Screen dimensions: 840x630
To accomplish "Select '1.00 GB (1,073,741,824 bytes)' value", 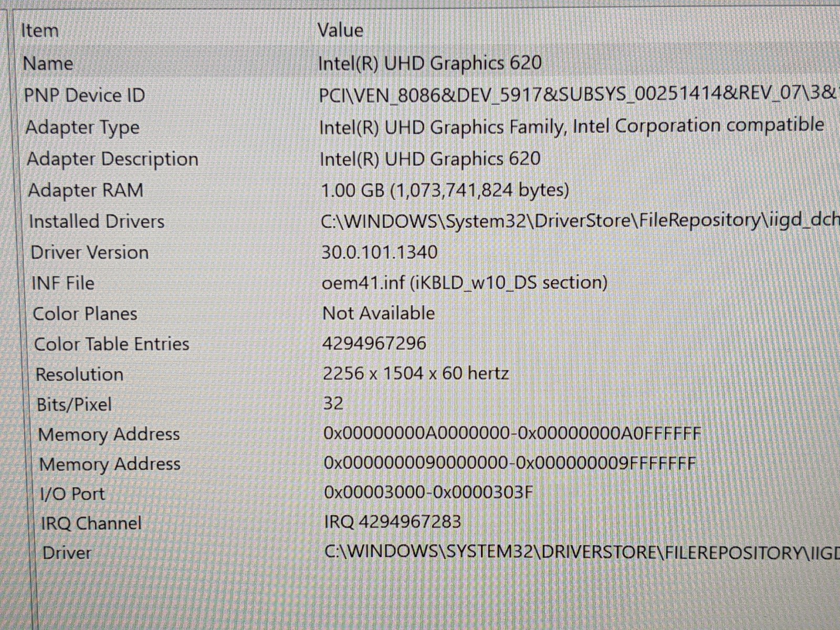I will click(x=445, y=190).
